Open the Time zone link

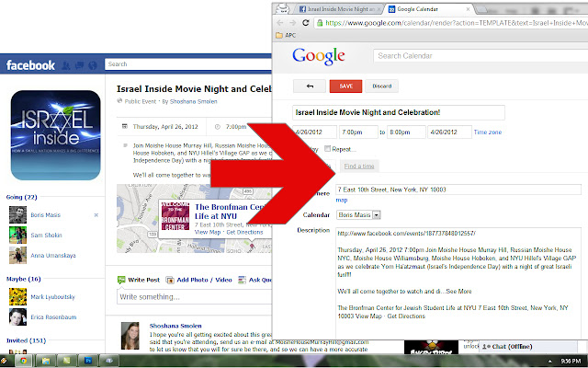pos(488,132)
